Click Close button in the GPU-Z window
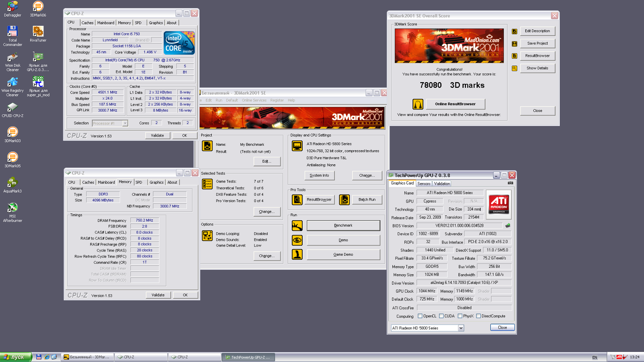 pyautogui.click(x=502, y=327)
